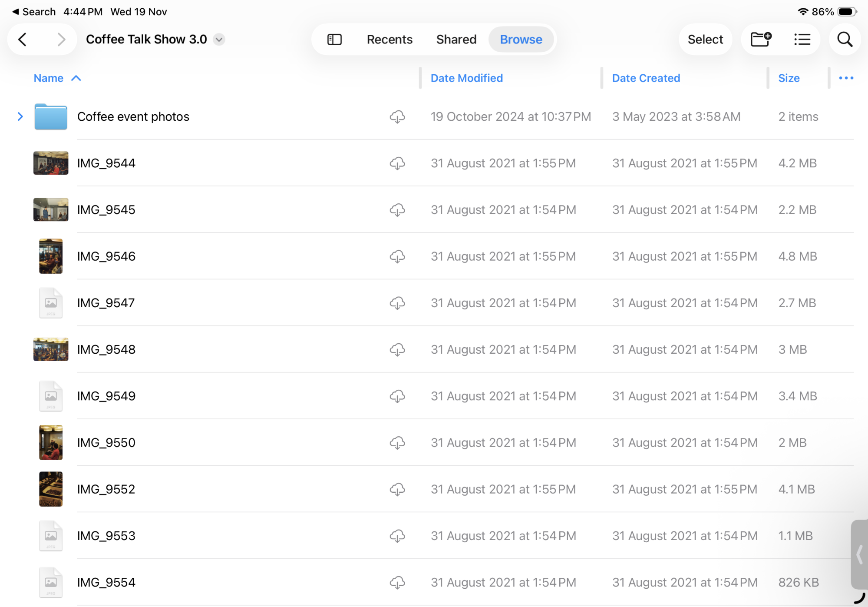Sort by Size column header
Viewport: 868px width, 607px height.
[789, 78]
